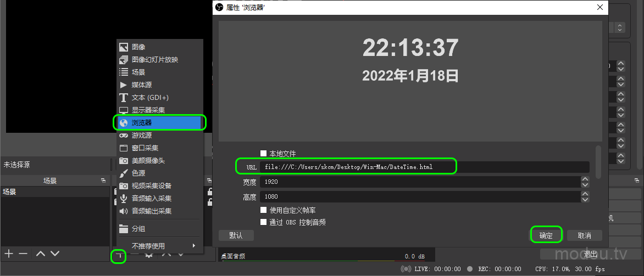Choose 音频输入采集 microphone source
The height and width of the screenshot is (276, 644).
[x=151, y=198]
